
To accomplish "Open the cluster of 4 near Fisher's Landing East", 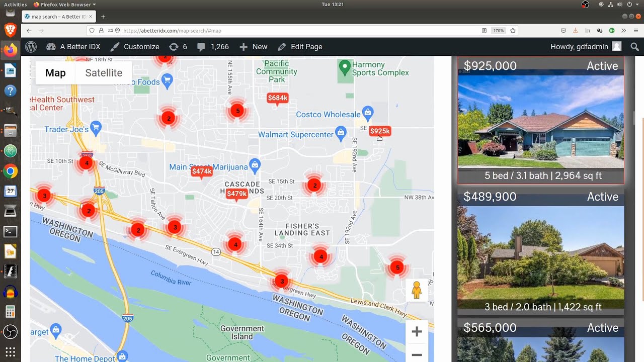I will 321,257.
